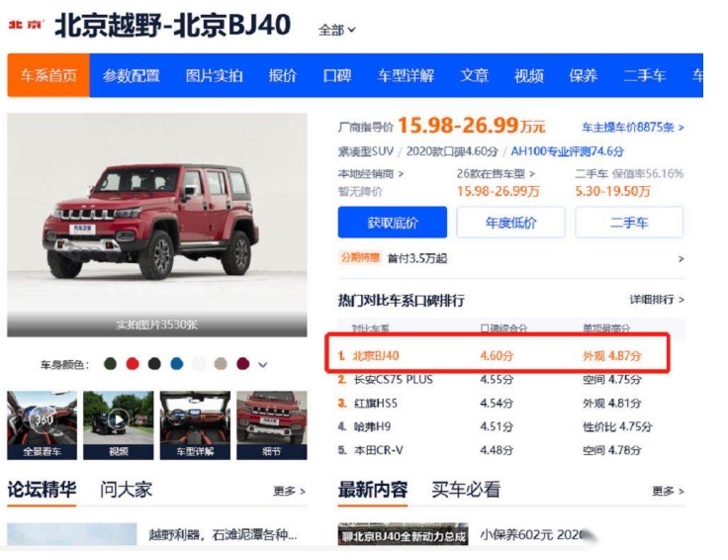This screenshot has width=728, height=560.
Task: Open the 2020款口碑4.60分 link
Action: click(x=452, y=151)
